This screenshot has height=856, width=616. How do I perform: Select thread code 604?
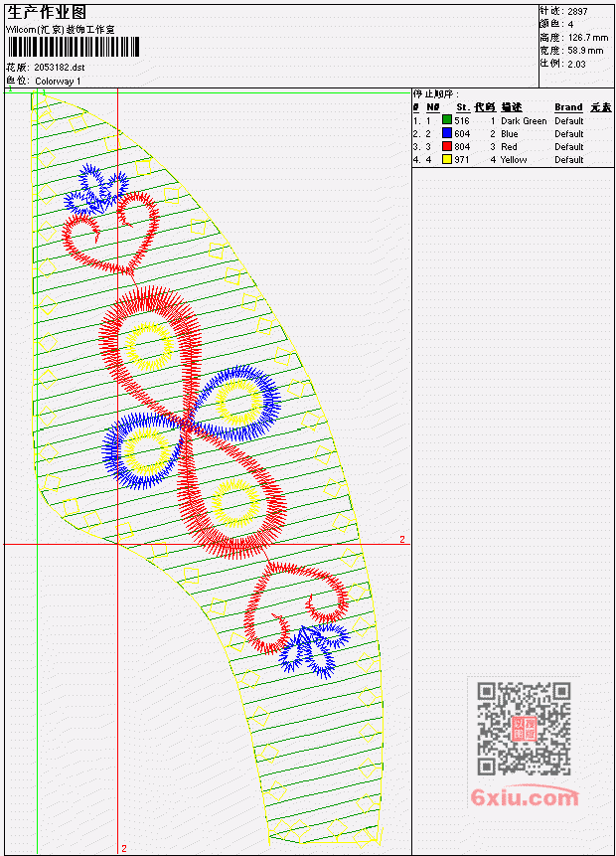(462, 134)
